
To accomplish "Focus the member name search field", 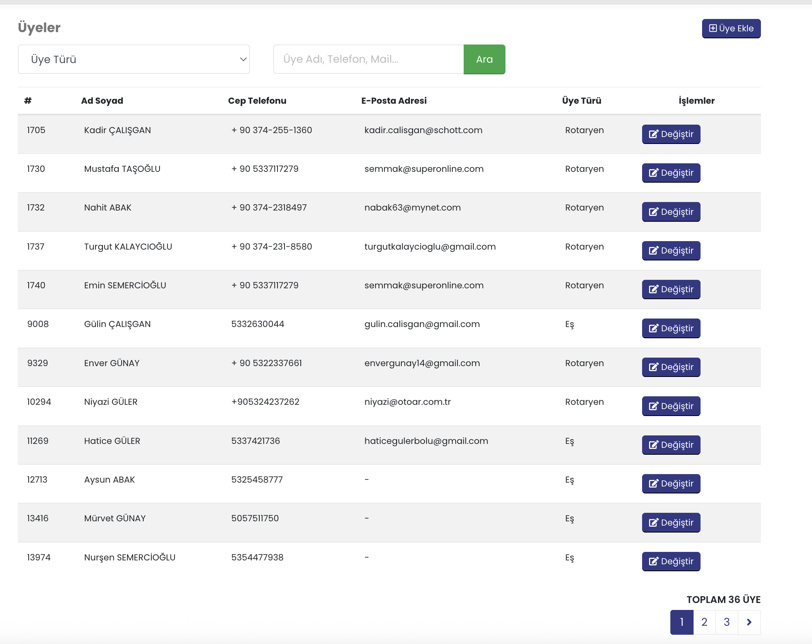I will click(x=368, y=59).
